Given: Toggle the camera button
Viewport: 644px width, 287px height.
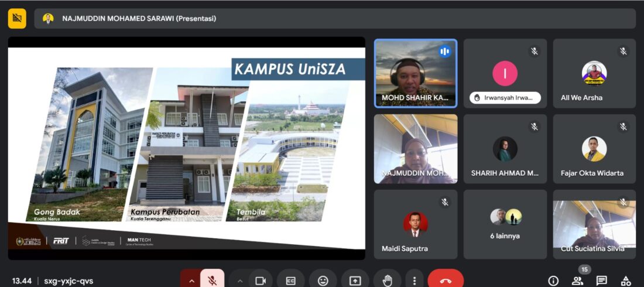Looking at the screenshot, I should pos(261,281).
